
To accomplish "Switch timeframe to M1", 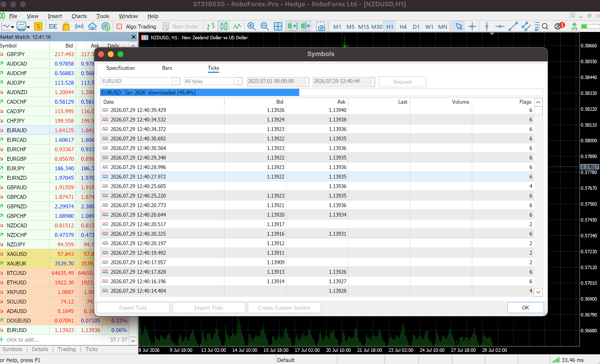I will click(337, 27).
